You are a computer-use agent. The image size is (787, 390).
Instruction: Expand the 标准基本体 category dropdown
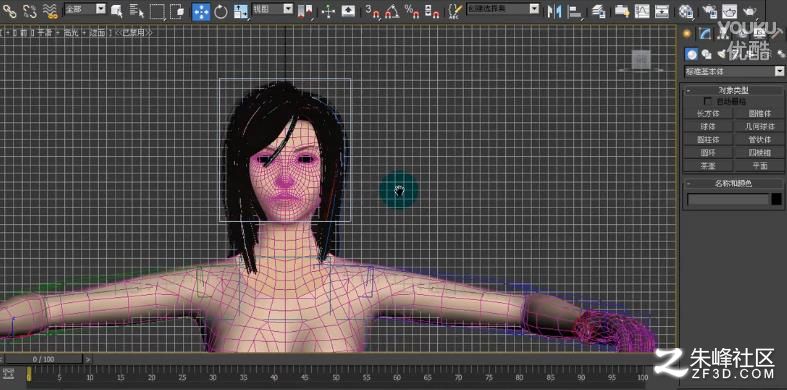point(734,71)
